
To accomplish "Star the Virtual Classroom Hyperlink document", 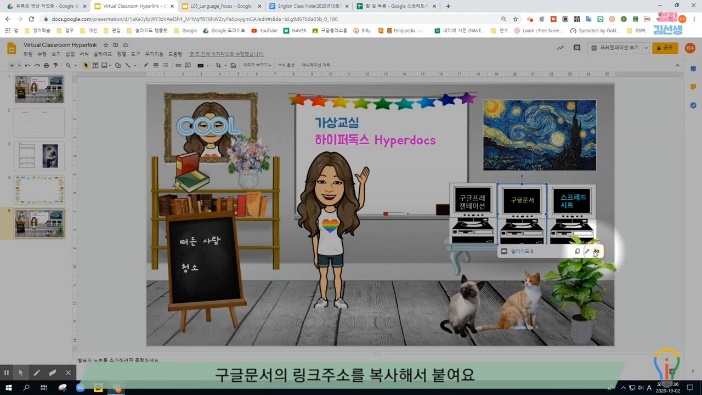I will [x=106, y=45].
